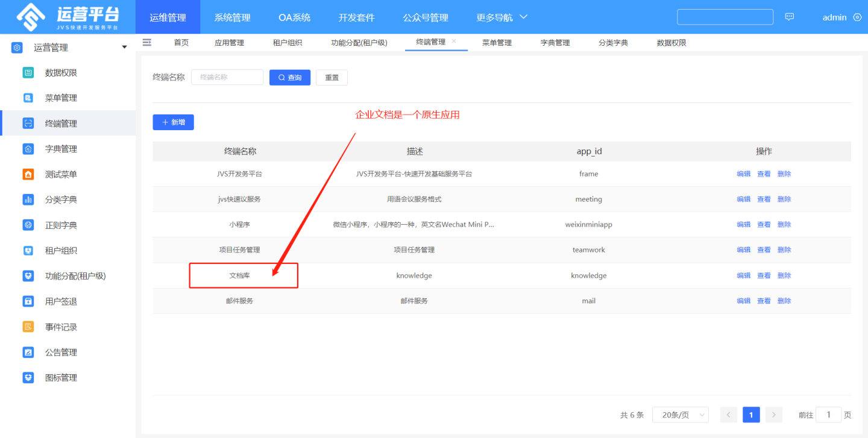Click the 字典管理 sidebar icon
Image resolution: width=868 pixels, height=438 pixels.
(x=28, y=149)
